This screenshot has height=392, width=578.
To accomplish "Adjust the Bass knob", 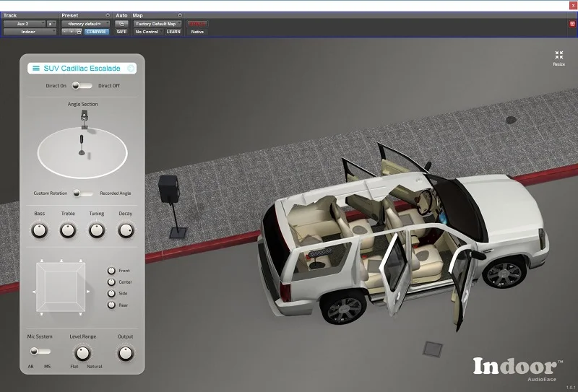I will [x=40, y=230].
